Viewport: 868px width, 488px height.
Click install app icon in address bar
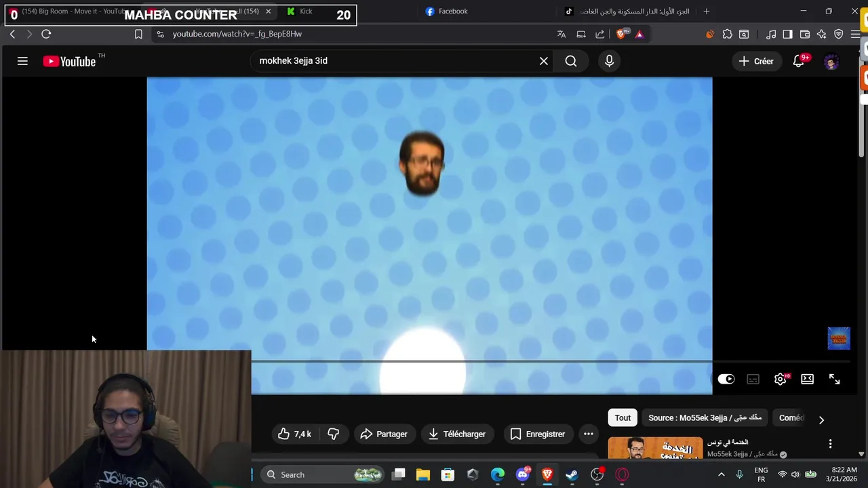(x=581, y=34)
